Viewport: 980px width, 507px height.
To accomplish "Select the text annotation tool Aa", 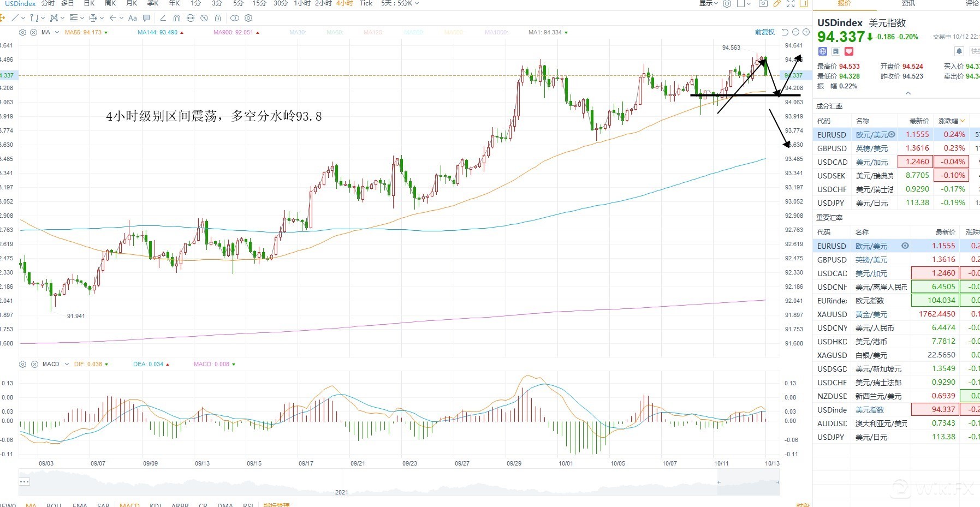I will pyautogui.click(x=132, y=18).
